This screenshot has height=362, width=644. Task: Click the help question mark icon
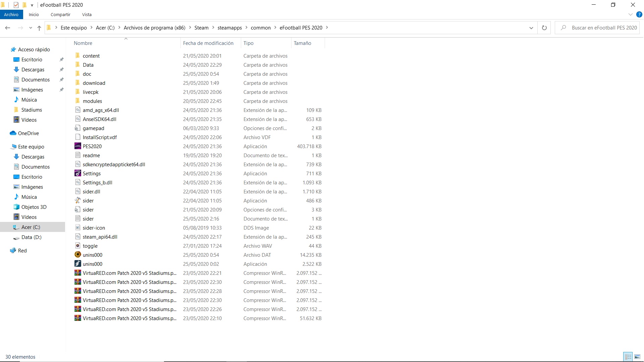tap(639, 15)
